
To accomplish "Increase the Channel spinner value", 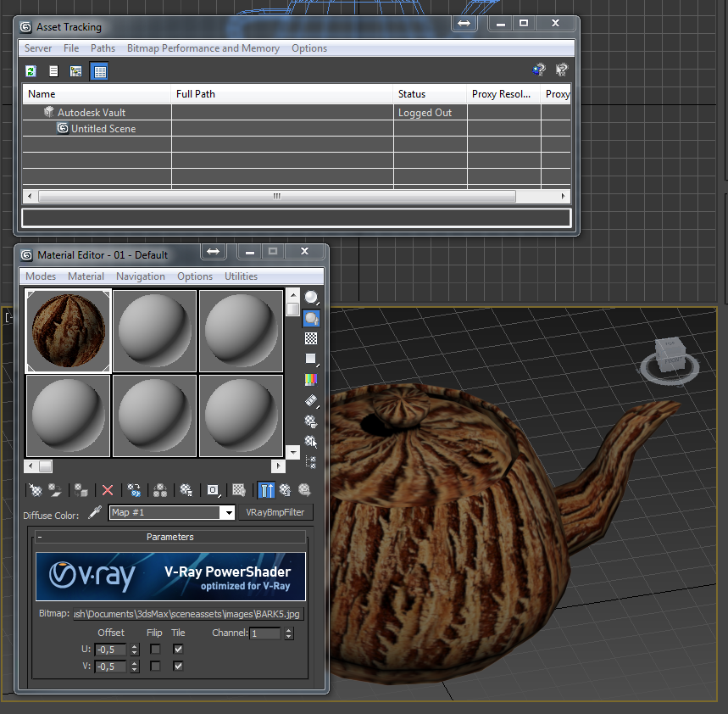I will 289,630.
